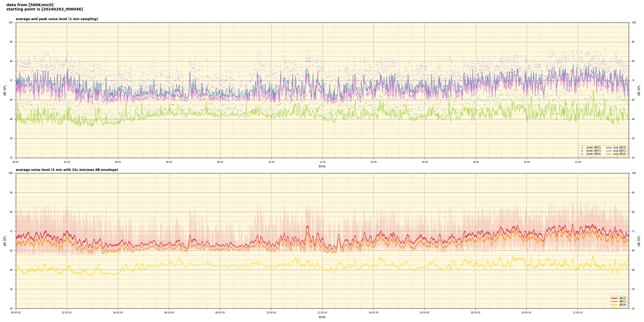Click the 96 tick on top chart's left axis
The image size is (644, 322).
coord(11,42)
